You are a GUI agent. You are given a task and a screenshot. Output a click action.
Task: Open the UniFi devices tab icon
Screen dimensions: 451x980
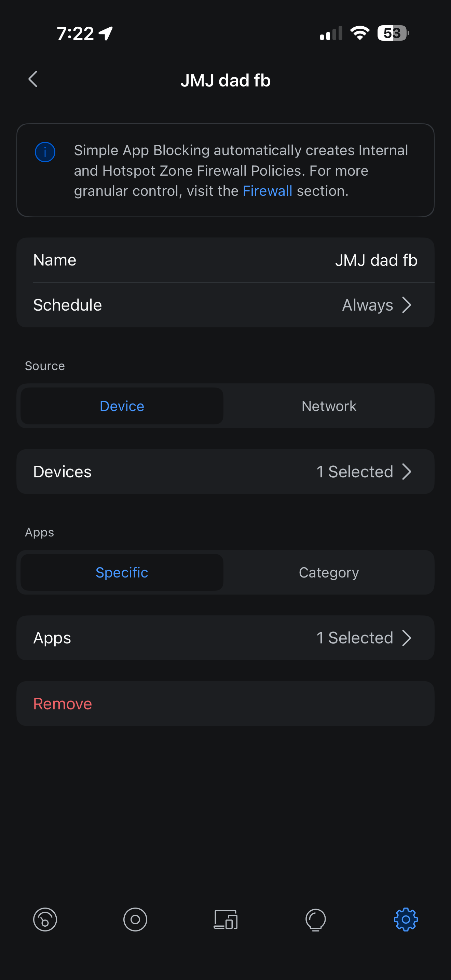[135, 920]
